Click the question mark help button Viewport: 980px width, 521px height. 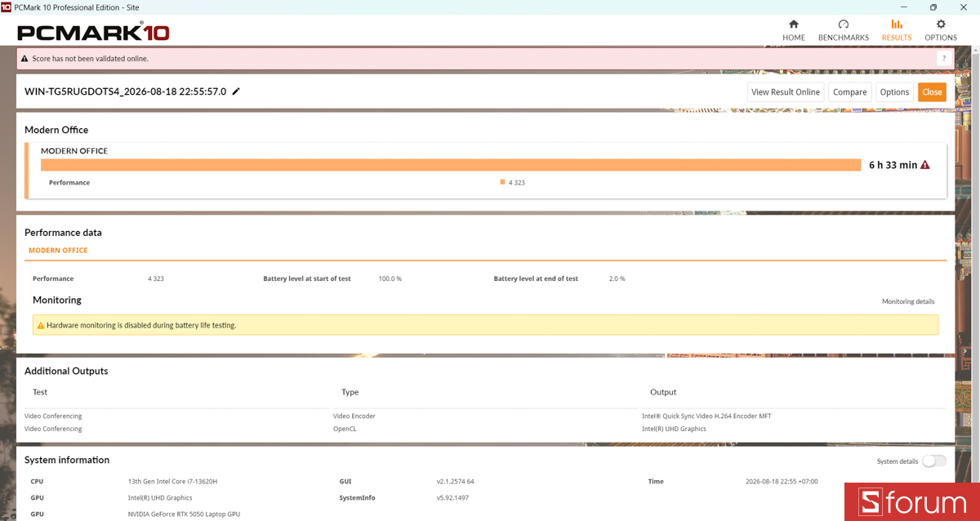944,59
